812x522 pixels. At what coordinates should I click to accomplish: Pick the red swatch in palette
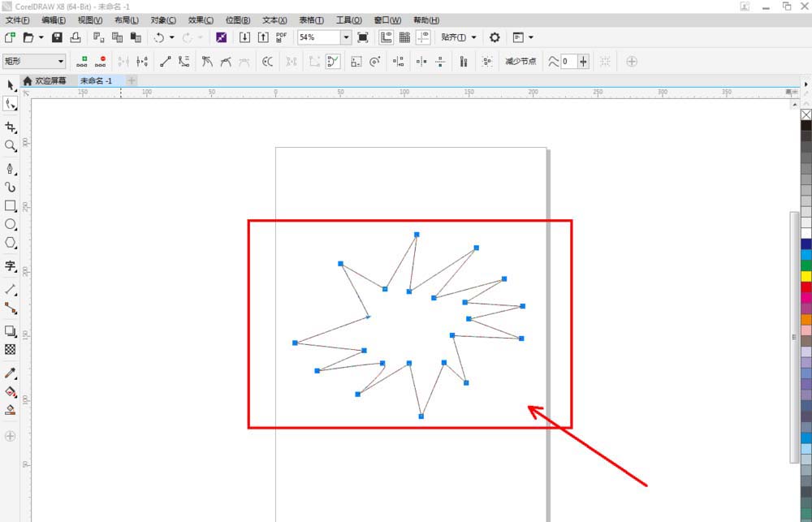click(x=806, y=287)
